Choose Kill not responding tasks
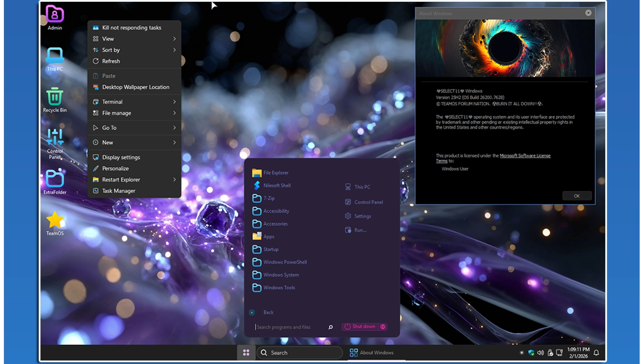The image size is (644, 364). pyautogui.click(x=131, y=27)
